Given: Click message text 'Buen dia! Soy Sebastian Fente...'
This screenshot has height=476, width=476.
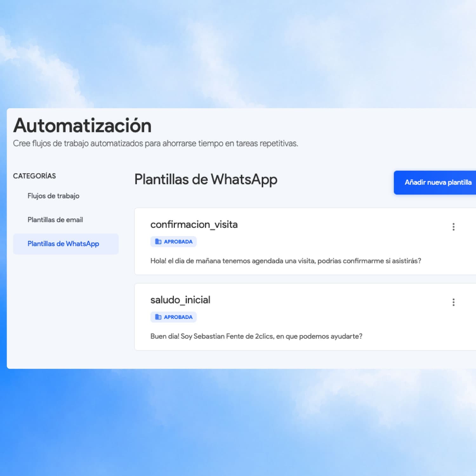Looking at the screenshot, I should pos(256,336).
